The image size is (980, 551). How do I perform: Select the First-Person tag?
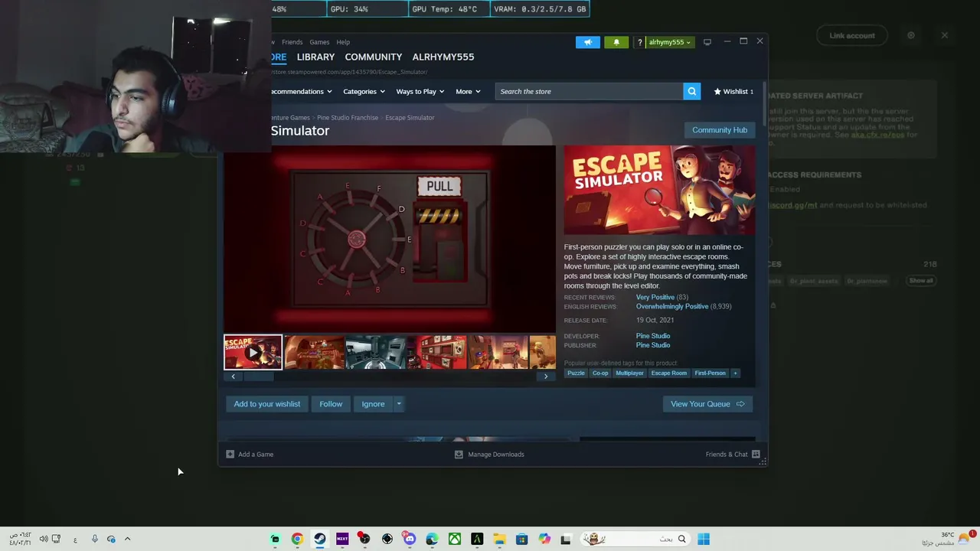(710, 373)
